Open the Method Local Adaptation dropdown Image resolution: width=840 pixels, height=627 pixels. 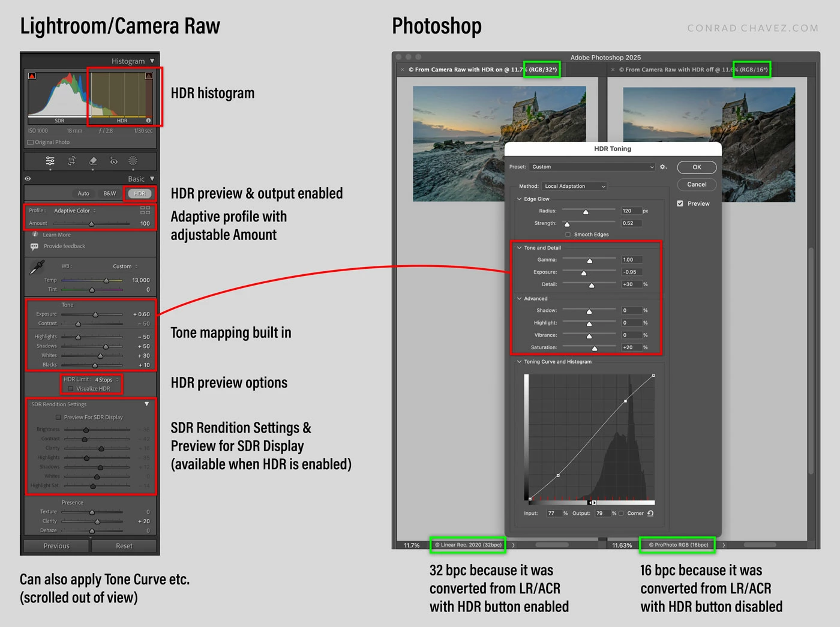click(575, 187)
